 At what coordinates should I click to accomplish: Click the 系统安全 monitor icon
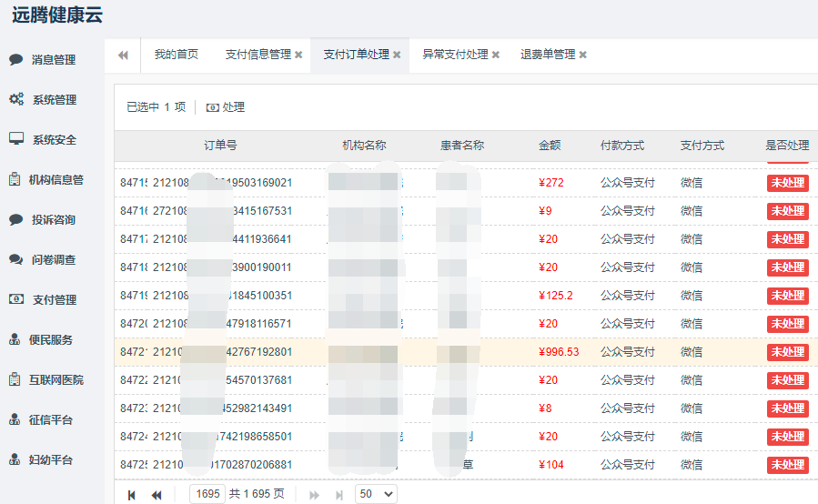15,139
